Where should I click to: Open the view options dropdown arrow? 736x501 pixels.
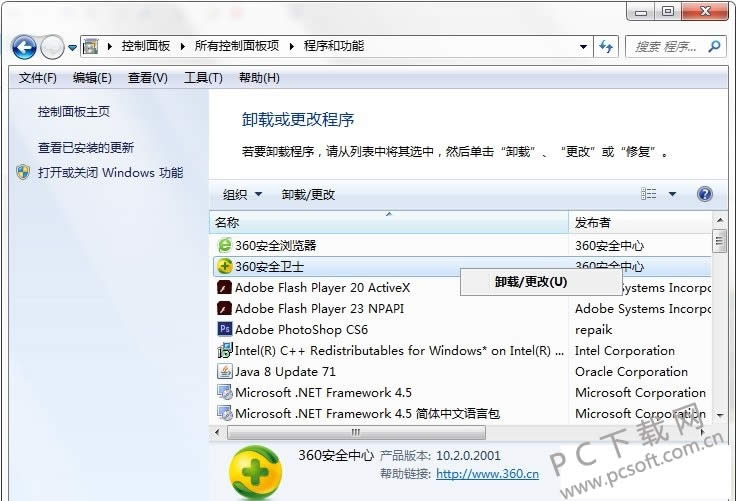(x=672, y=194)
